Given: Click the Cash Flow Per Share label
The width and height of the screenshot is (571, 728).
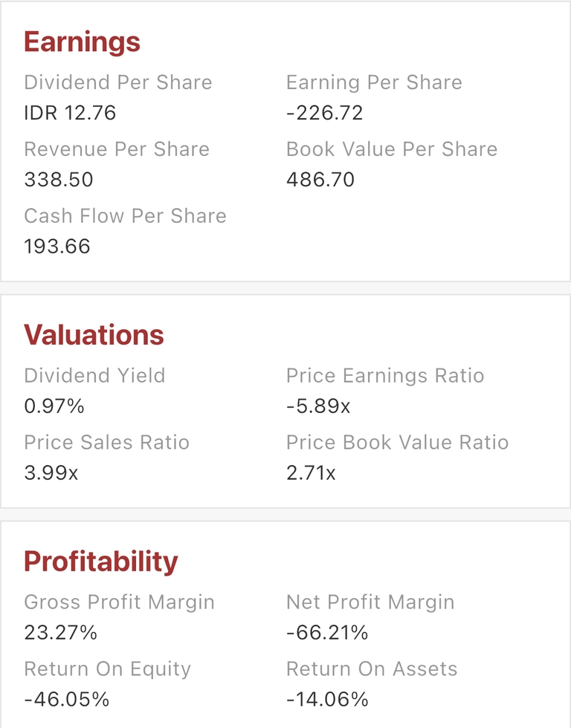Looking at the screenshot, I should click(125, 216).
